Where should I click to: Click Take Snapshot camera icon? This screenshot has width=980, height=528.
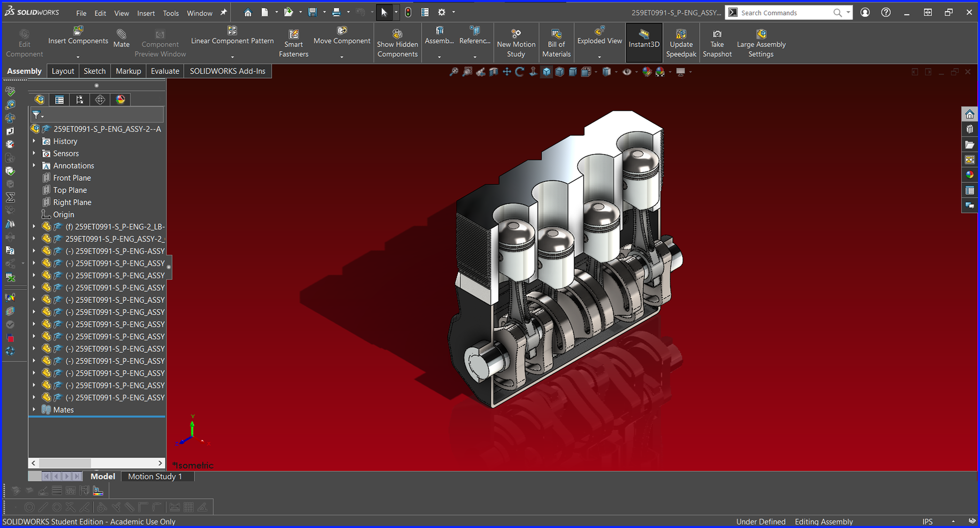(717, 34)
